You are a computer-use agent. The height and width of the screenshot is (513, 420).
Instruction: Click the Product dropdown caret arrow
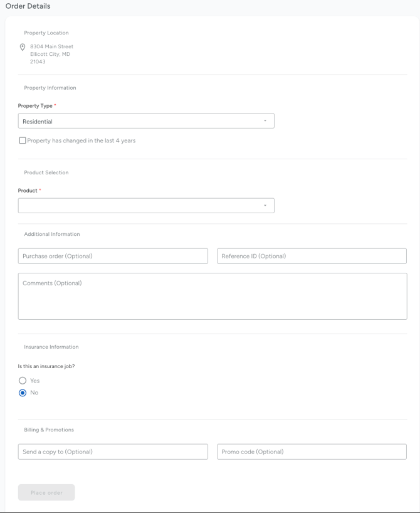(x=265, y=205)
